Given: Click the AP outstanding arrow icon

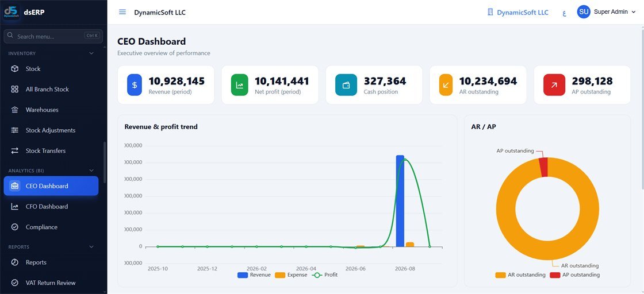Looking at the screenshot, I should [554, 85].
